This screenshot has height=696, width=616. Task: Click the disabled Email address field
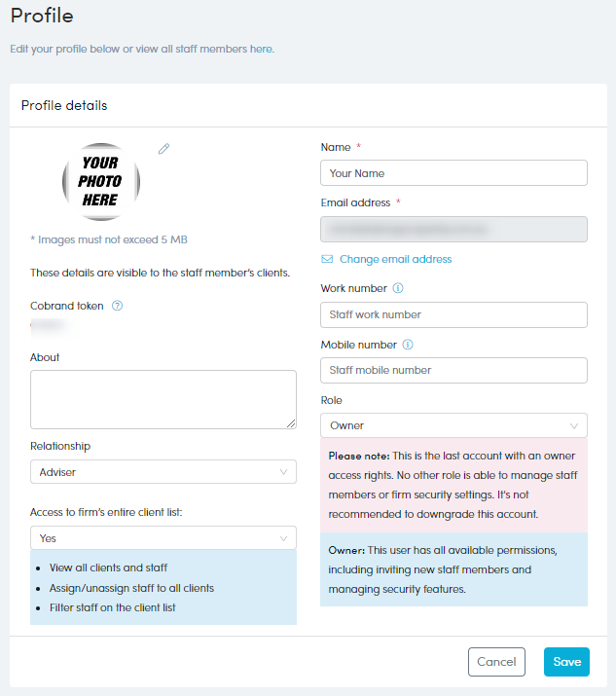pos(453,229)
